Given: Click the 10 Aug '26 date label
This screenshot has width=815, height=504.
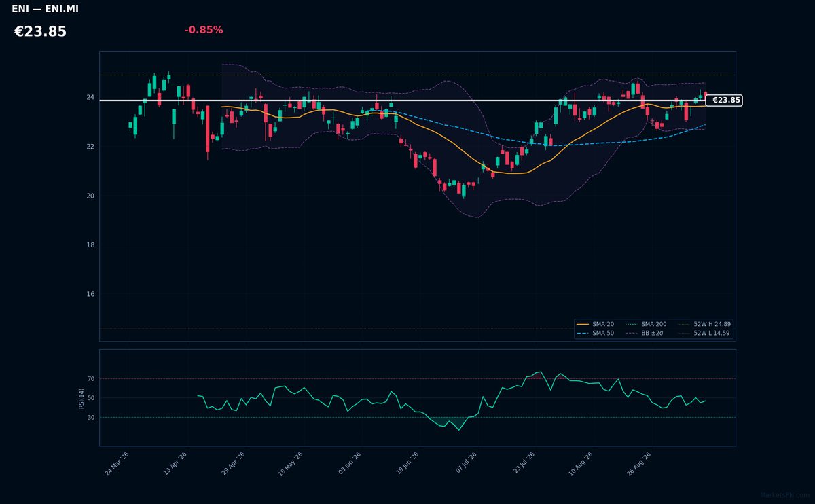Looking at the screenshot, I should (x=581, y=463).
